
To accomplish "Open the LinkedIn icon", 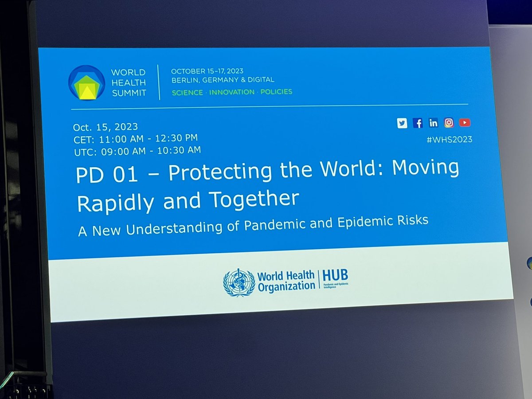I will pyautogui.click(x=433, y=123).
